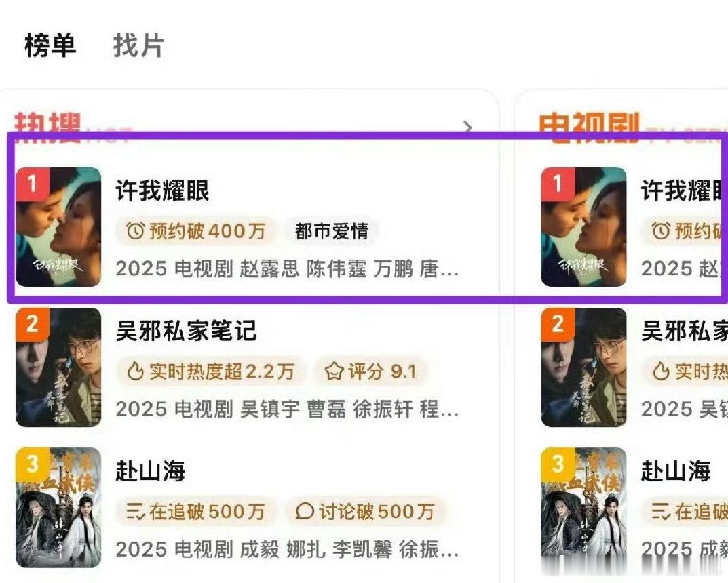Click the 许我耀眼 title in the 热搜 list
Screen dimensions: 728x583
pos(163,190)
